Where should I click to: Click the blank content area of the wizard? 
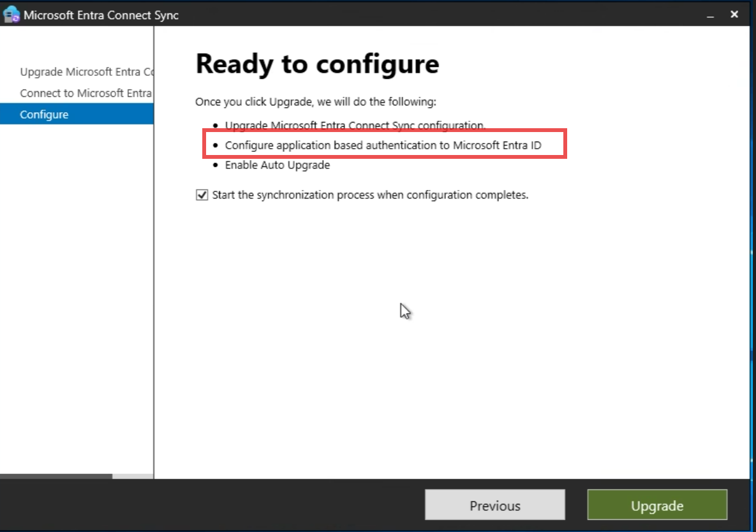447,351
